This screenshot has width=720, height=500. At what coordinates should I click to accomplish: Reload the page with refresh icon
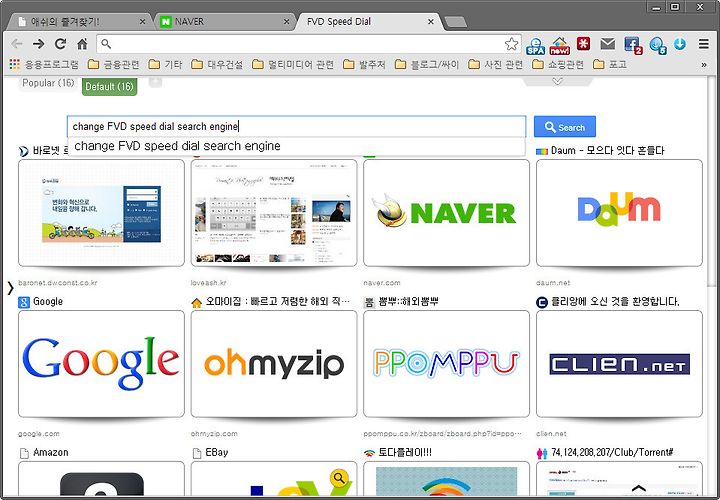60,44
